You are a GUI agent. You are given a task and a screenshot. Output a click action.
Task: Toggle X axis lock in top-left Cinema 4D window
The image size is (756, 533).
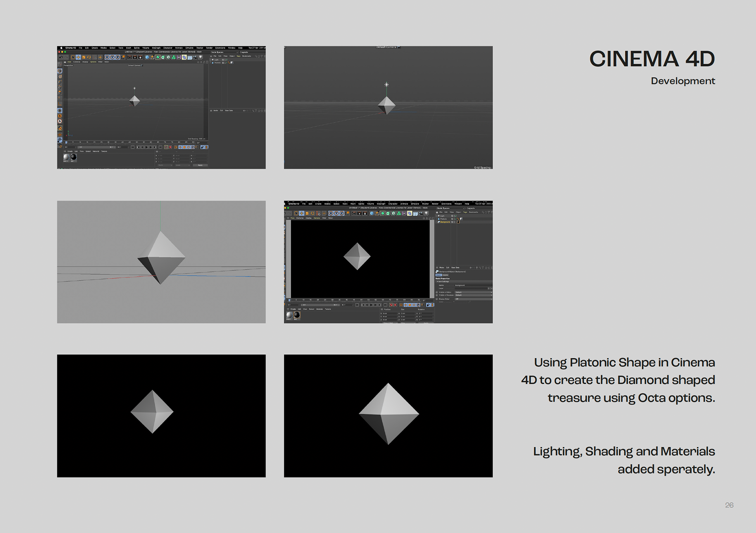[107, 57]
